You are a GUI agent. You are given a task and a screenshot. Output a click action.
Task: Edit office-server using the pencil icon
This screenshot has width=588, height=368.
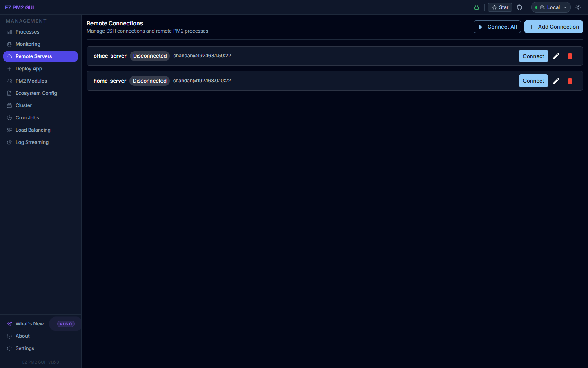556,56
